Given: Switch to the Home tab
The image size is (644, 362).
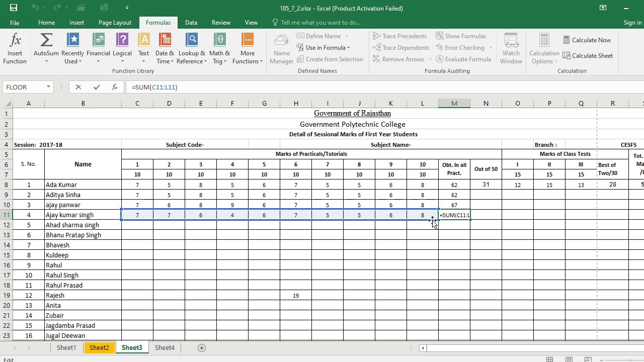Looking at the screenshot, I should 46,23.
